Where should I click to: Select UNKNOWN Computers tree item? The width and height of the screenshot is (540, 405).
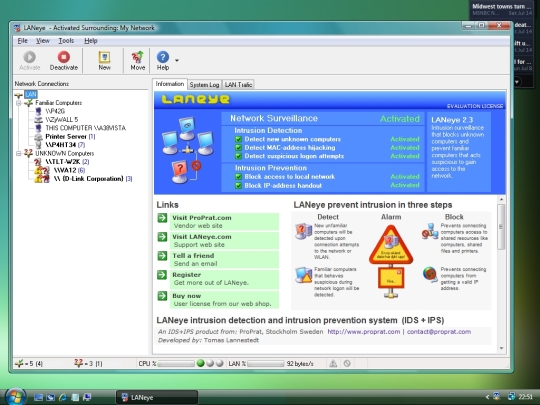click(64, 153)
